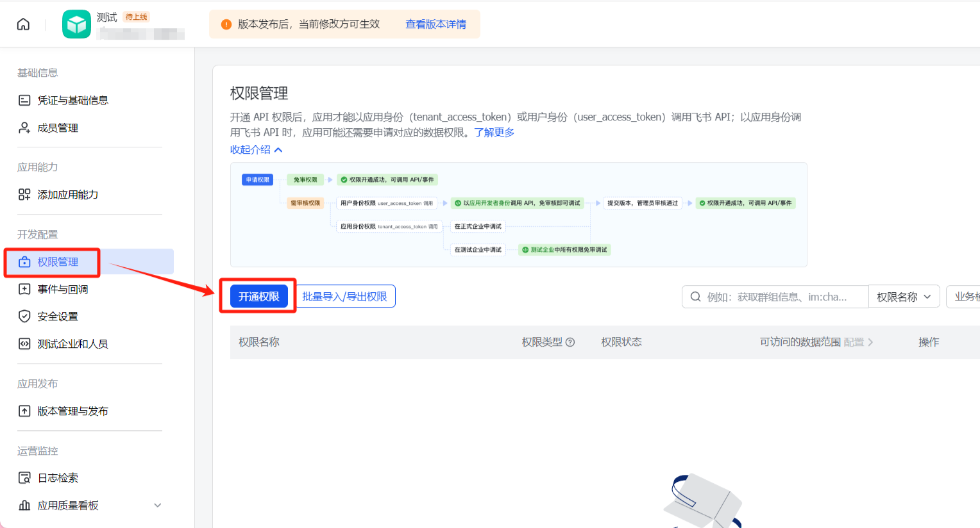Open the 权限名称 filter dropdown
The height and width of the screenshot is (528, 980).
coord(904,297)
